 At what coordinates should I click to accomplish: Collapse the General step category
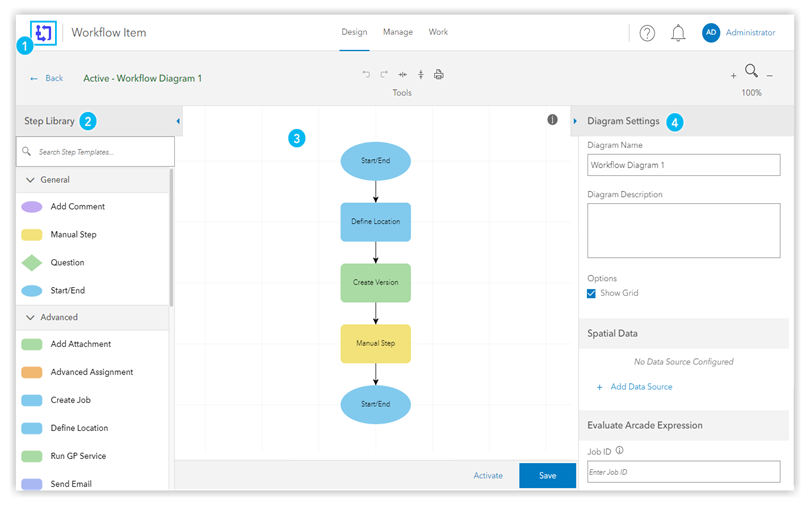pos(30,180)
